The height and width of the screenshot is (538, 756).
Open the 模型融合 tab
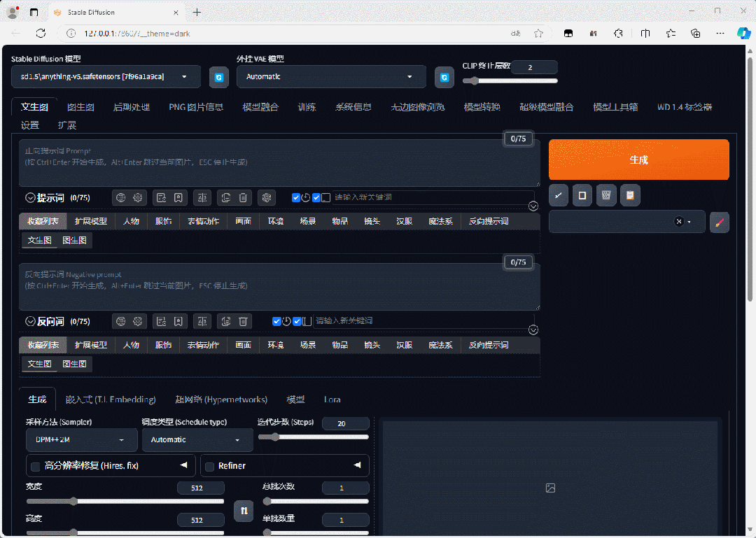(260, 107)
